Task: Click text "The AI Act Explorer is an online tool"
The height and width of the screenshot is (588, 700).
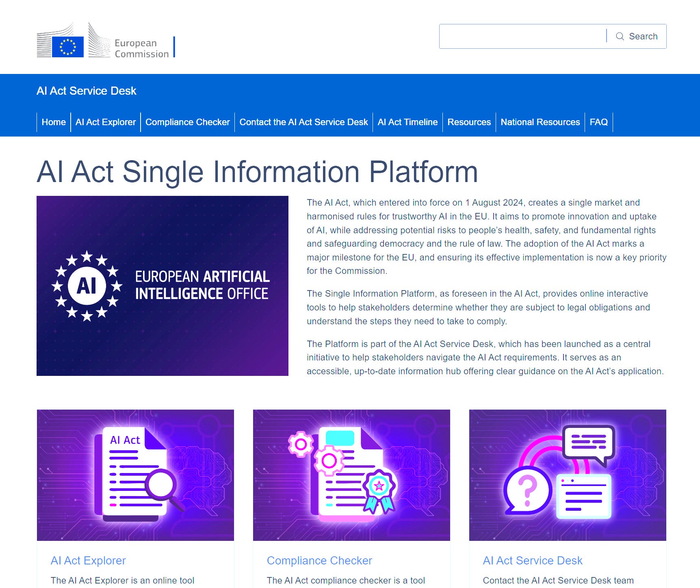Action: pyautogui.click(x=122, y=581)
